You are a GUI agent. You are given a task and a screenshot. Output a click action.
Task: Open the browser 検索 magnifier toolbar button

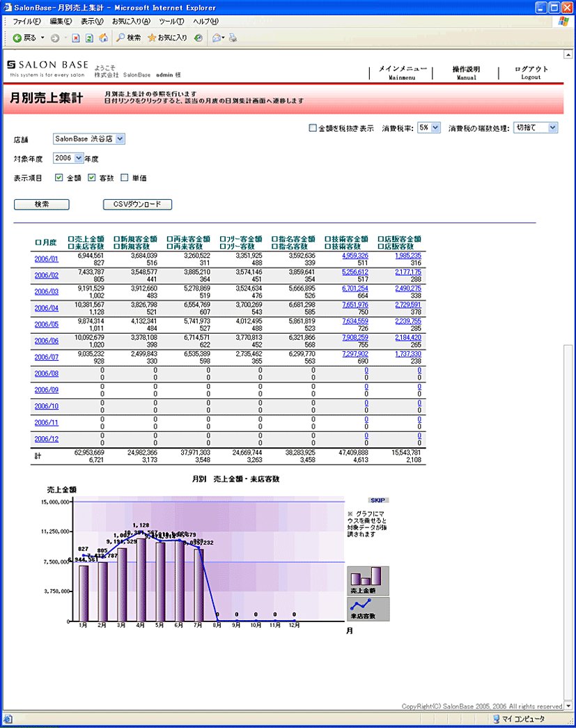pos(129,38)
